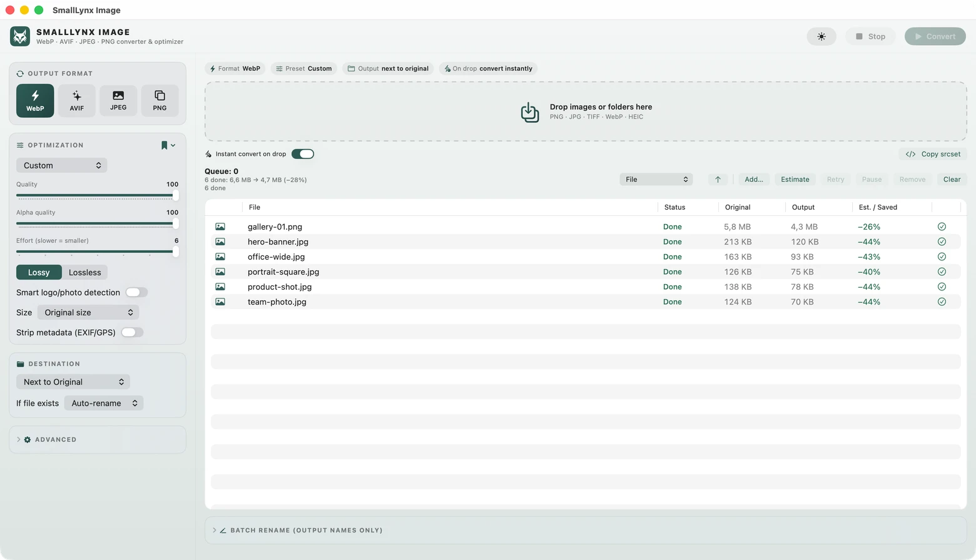Click the drop images download icon
This screenshot has width=976, height=560.
[x=530, y=112]
